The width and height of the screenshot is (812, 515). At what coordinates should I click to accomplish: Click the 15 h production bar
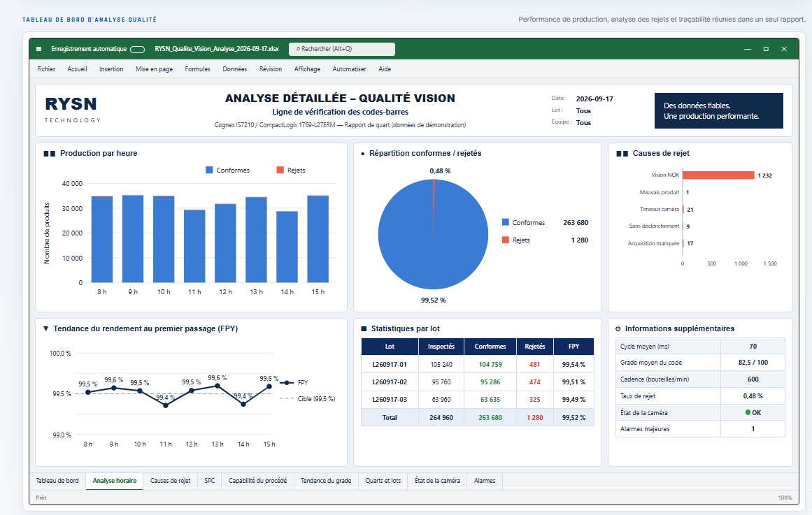(318, 239)
